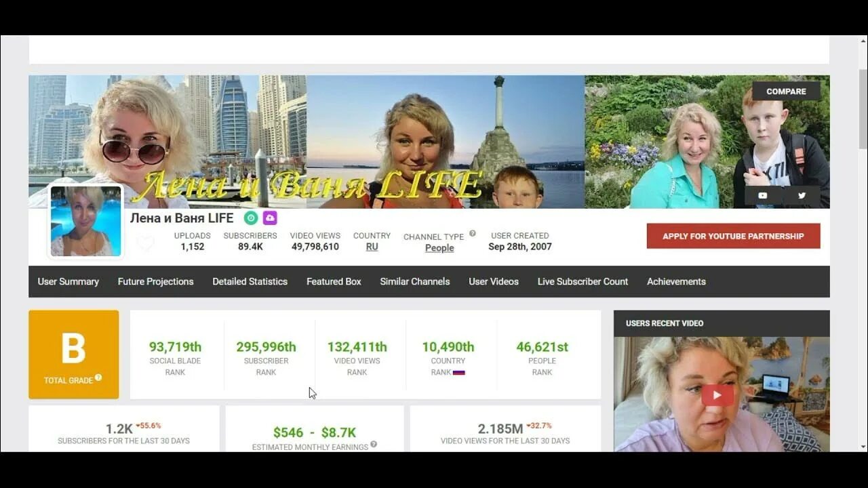Click the scrollbar up arrow
868x488 pixels.
click(x=862, y=41)
